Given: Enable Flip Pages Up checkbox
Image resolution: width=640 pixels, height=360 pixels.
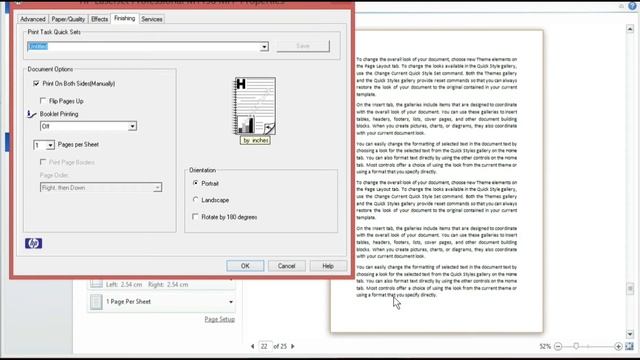Looking at the screenshot, I should 43,100.
